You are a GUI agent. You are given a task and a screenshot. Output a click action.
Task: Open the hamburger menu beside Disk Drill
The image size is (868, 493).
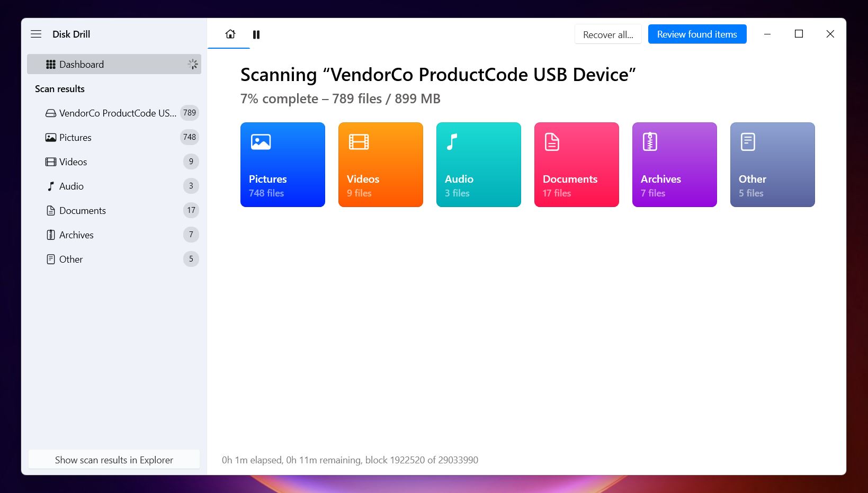point(36,34)
